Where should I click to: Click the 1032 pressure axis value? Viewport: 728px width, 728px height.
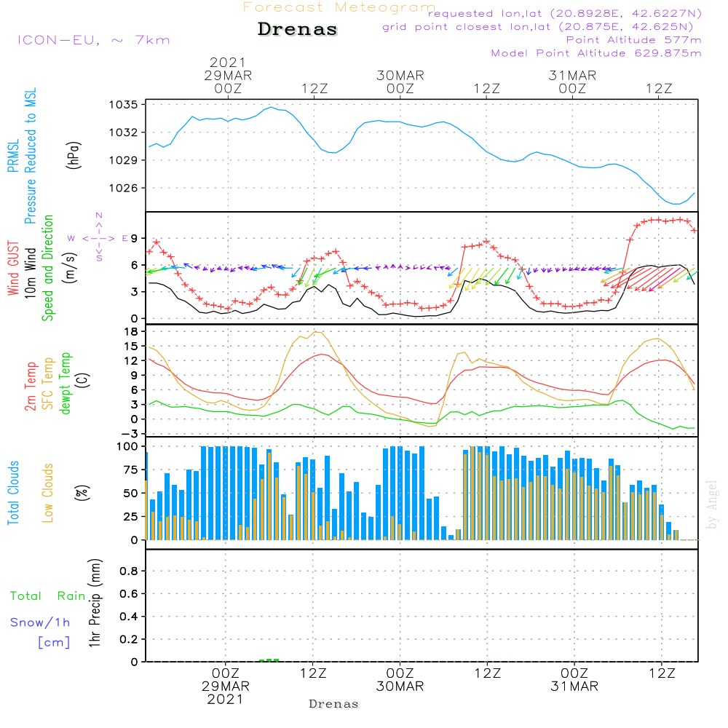click(124, 132)
